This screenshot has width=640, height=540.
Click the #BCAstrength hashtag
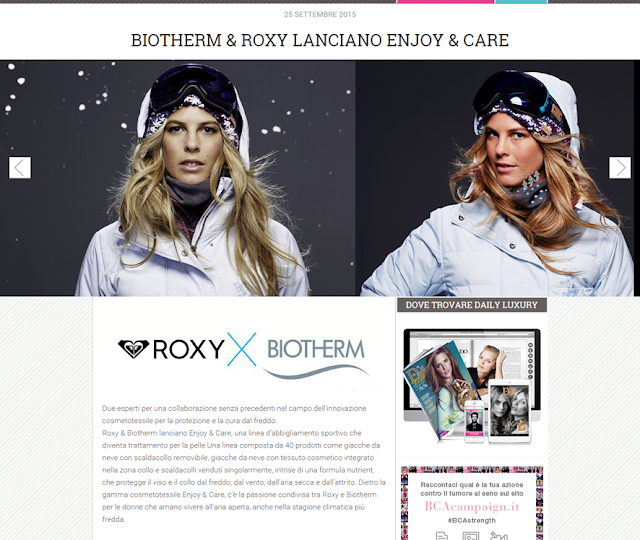pos(471,520)
